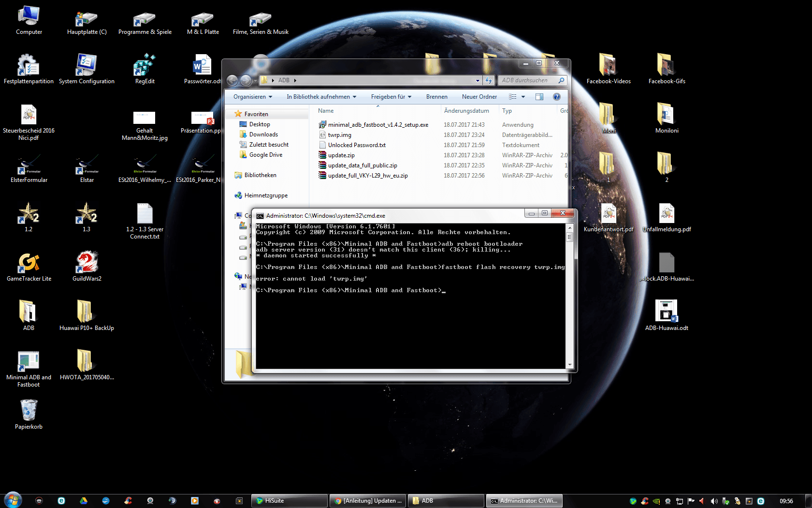Viewport: 812px width, 508px height.
Task: Click the ADB breadcrumb arrow in address bar
Action: (295, 80)
